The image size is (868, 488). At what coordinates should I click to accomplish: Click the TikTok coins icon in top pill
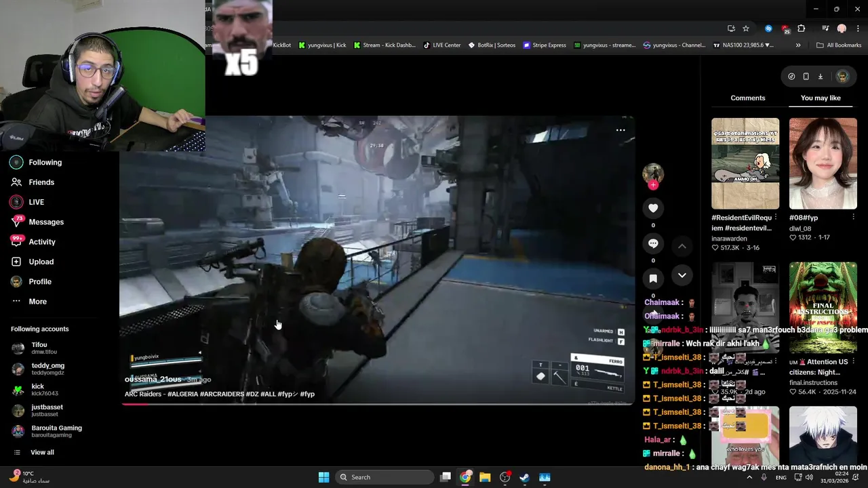tap(791, 77)
